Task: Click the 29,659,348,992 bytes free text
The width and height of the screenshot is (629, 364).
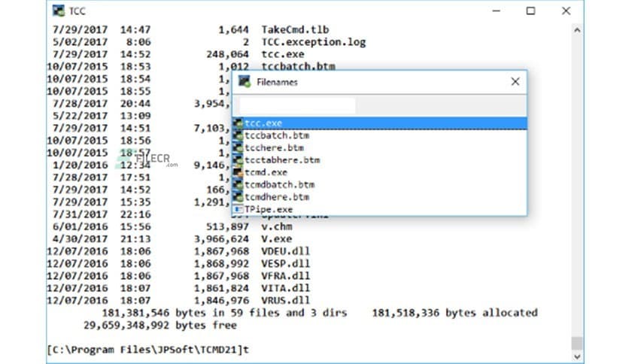Action: (160, 325)
